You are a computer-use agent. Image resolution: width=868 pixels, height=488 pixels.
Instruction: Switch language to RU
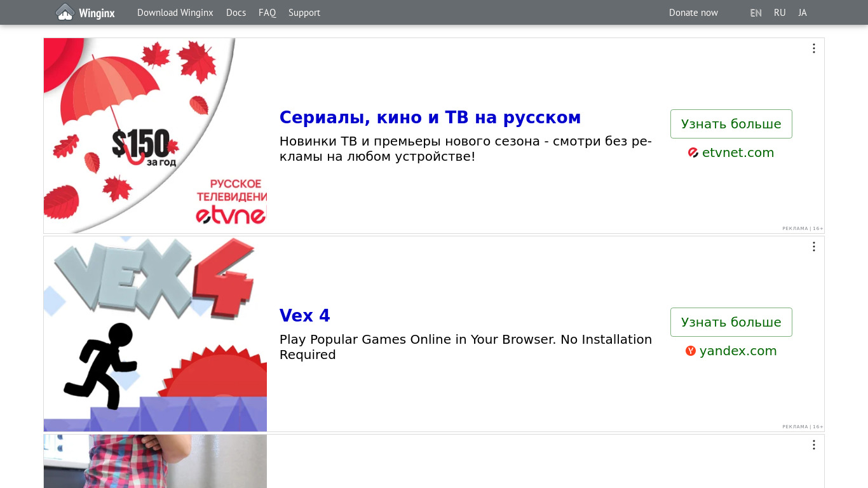point(780,13)
